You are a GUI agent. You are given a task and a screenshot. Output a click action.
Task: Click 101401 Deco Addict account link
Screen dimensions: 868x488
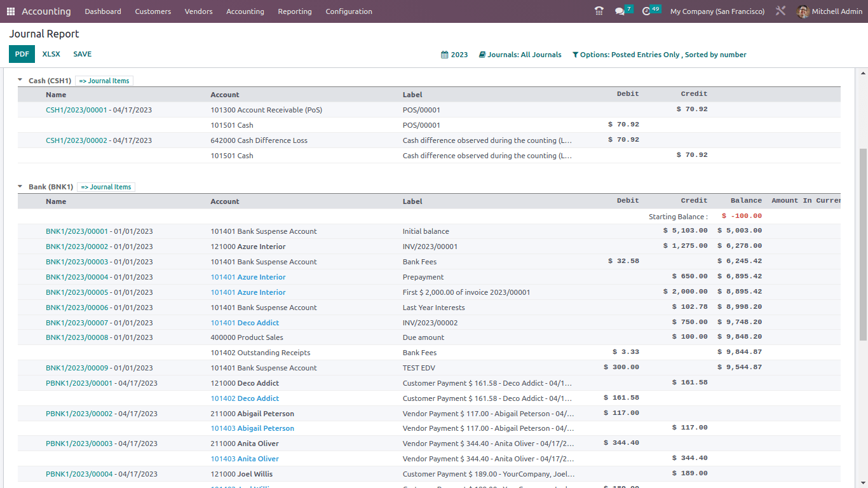tap(245, 323)
